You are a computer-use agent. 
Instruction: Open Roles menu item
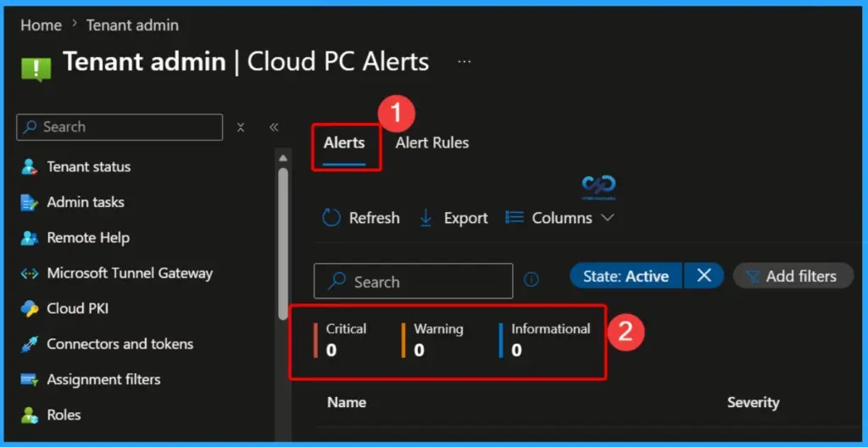64,415
